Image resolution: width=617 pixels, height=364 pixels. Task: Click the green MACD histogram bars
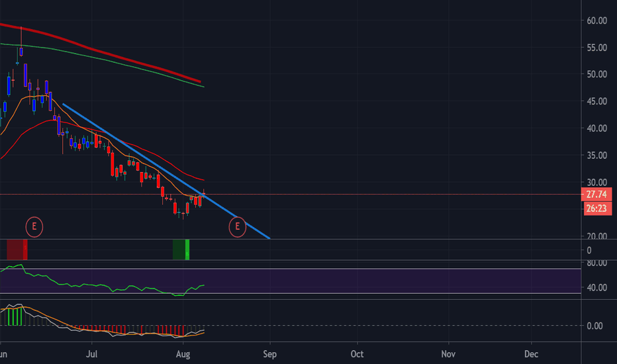click(x=15, y=317)
